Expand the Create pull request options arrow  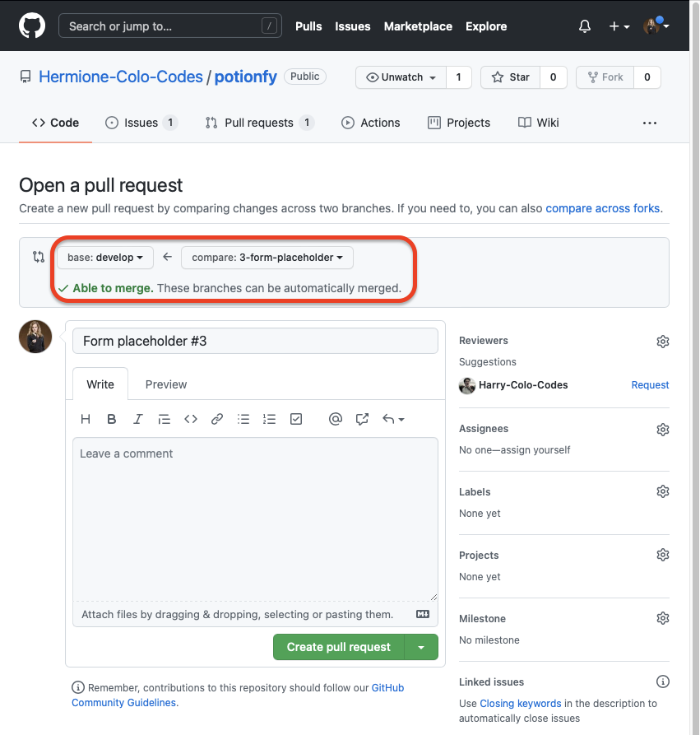point(421,647)
